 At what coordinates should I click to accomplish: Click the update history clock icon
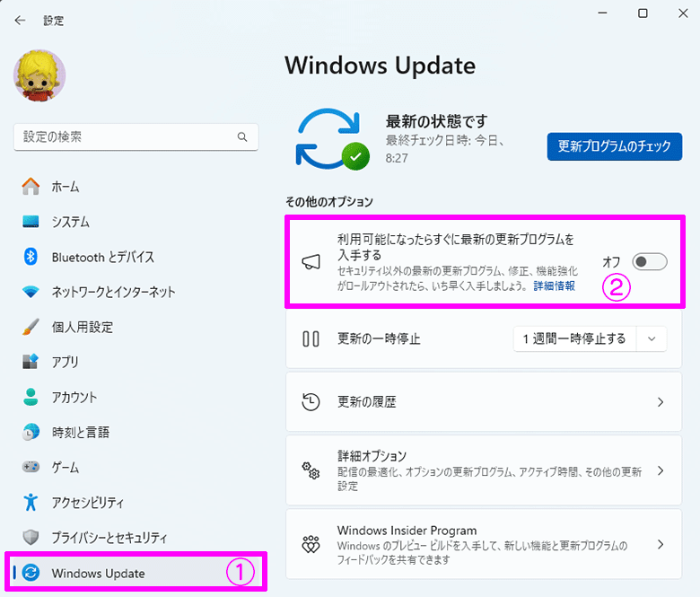(x=311, y=402)
